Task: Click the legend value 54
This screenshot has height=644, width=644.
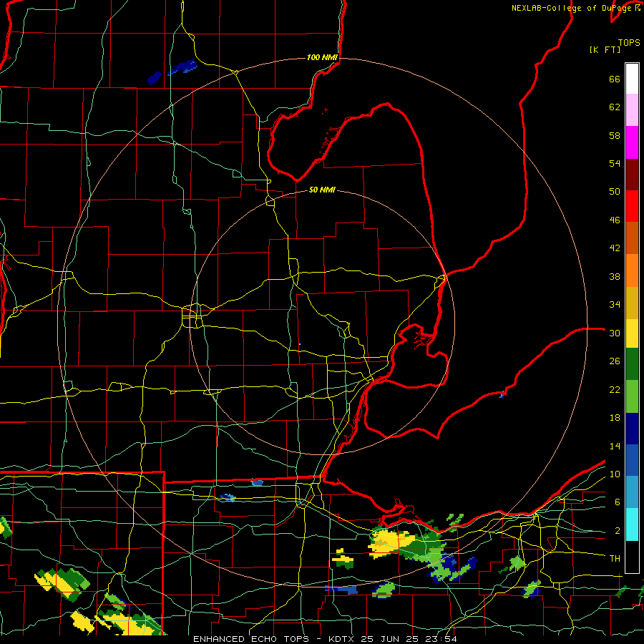Action: [615, 163]
